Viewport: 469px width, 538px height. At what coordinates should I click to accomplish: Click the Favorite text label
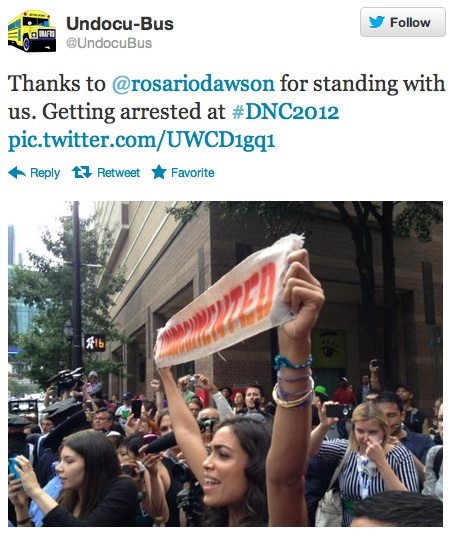click(x=193, y=172)
